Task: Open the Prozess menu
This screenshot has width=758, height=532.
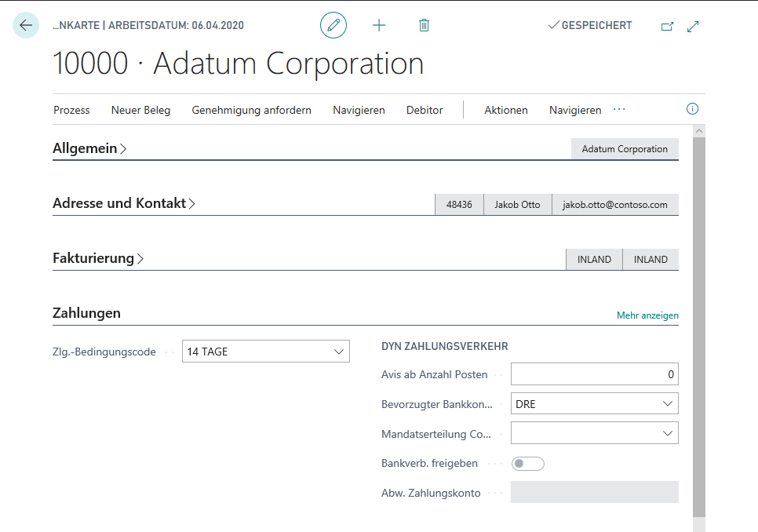Action: [71, 110]
